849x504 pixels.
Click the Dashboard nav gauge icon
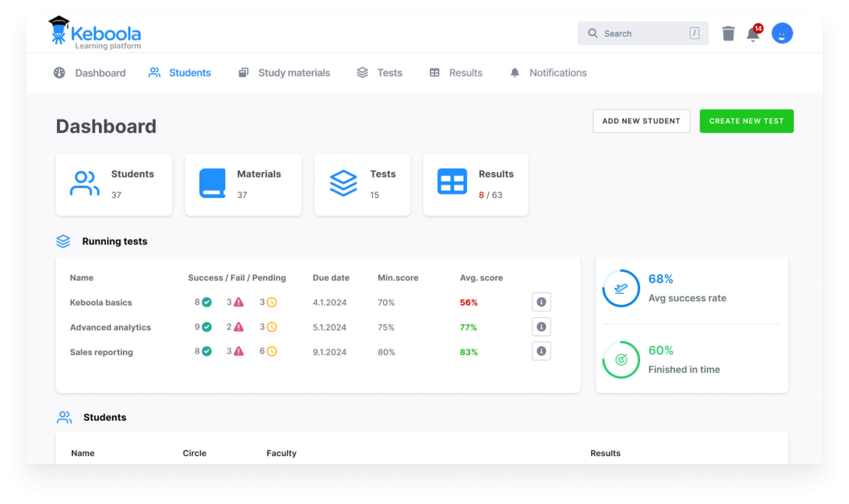[59, 73]
